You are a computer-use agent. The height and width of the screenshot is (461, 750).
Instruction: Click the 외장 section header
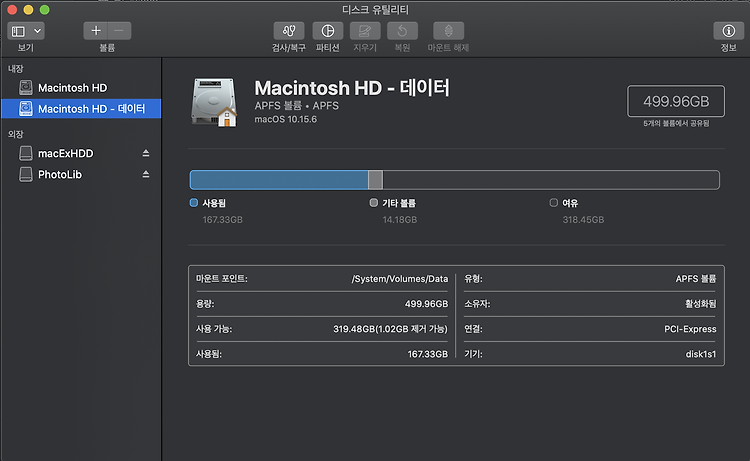[x=15, y=134]
